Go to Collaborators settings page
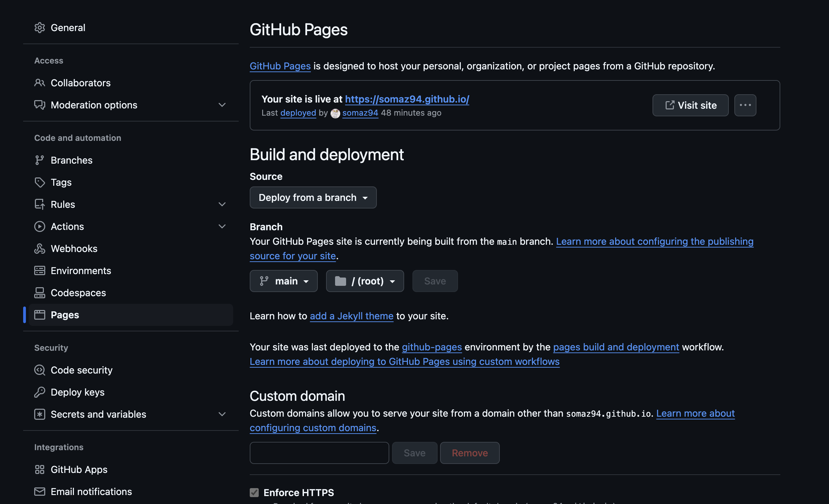This screenshot has width=829, height=504. [80, 83]
